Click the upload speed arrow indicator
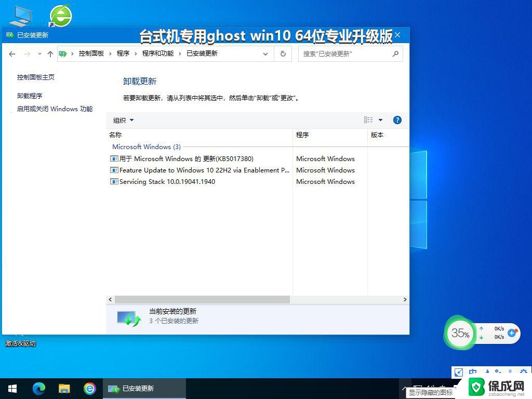This screenshot has width=532, height=399. (481, 328)
